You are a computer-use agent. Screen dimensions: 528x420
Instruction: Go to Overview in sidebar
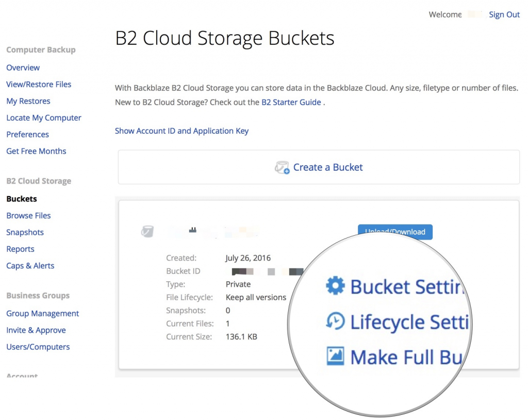[23, 68]
